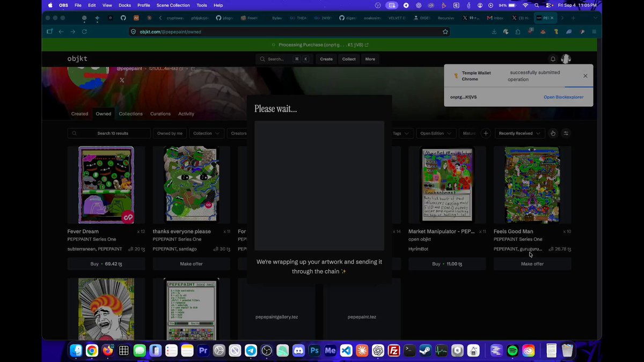Open Telegram in the dock

(x=251, y=351)
